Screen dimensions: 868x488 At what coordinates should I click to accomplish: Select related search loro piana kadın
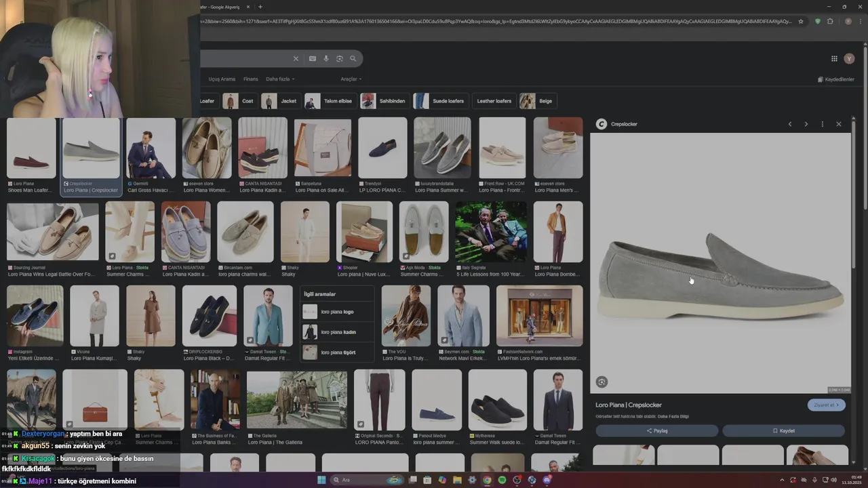338,332
